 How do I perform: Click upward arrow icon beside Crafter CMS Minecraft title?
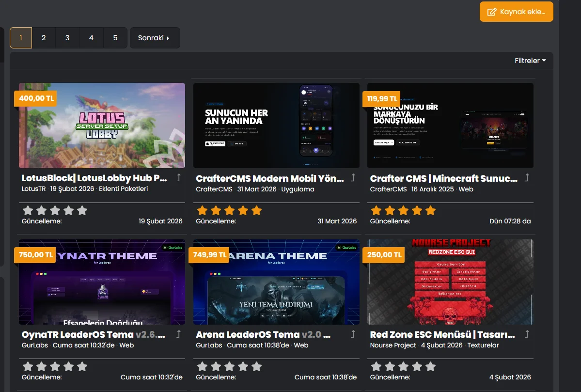pyautogui.click(x=527, y=177)
